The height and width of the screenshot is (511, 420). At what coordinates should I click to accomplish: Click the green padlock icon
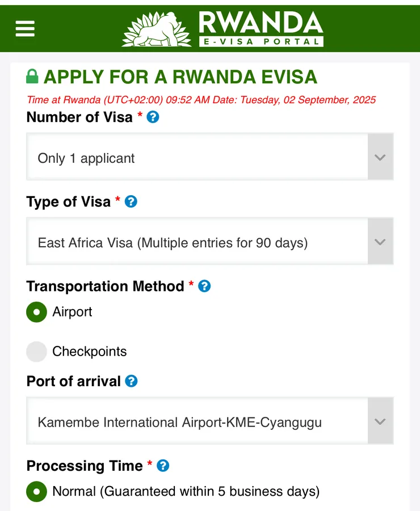(x=32, y=77)
